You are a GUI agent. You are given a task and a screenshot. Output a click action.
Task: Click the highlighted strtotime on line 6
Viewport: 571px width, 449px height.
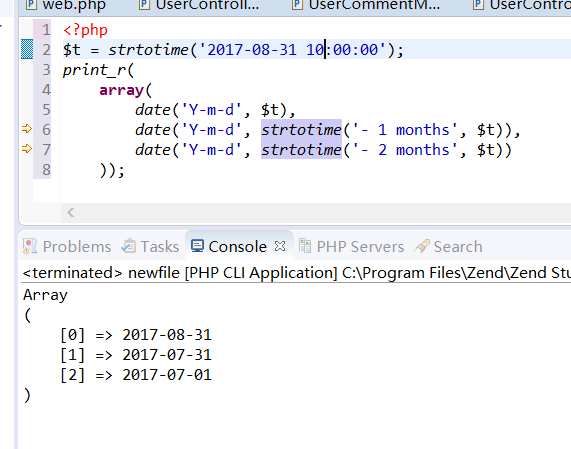click(x=301, y=130)
